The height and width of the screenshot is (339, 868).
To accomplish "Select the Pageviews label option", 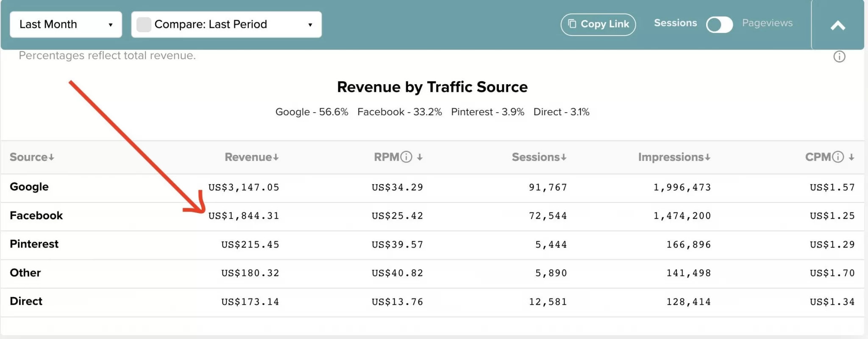I will click(767, 23).
